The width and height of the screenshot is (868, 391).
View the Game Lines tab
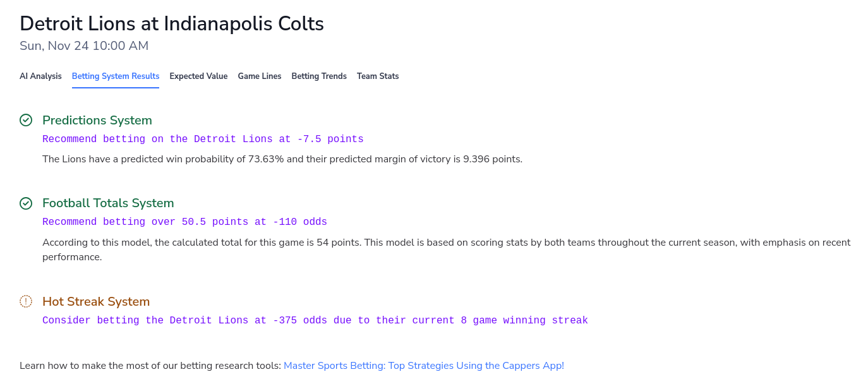pos(259,76)
